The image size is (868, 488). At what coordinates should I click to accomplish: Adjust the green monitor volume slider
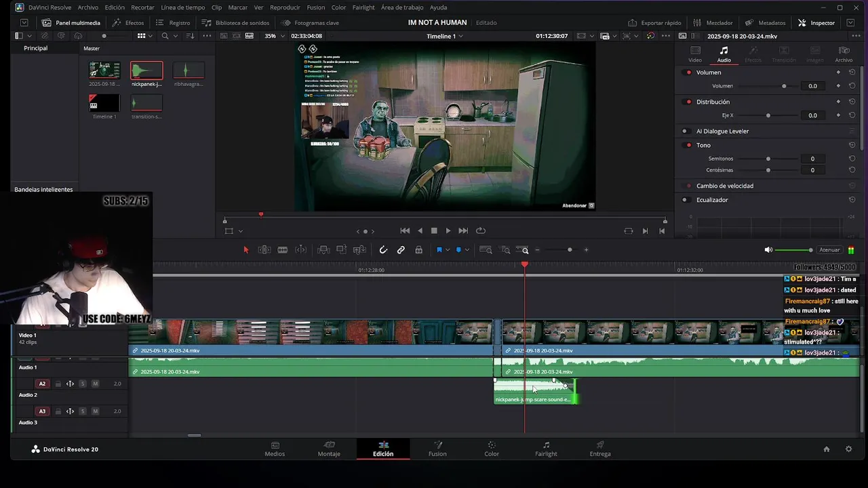pos(793,250)
